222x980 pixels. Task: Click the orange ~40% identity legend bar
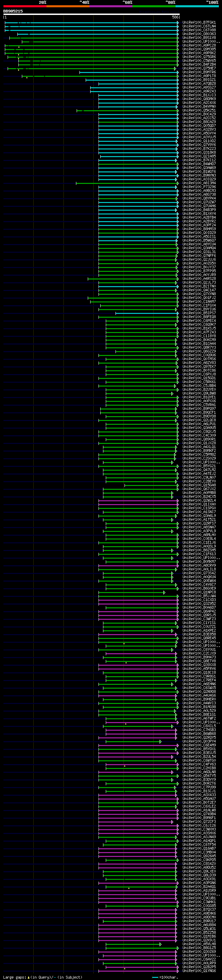(x=68, y=6)
